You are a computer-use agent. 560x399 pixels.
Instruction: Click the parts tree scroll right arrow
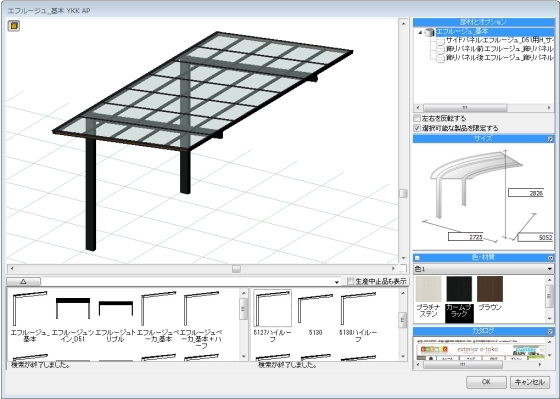[549, 108]
